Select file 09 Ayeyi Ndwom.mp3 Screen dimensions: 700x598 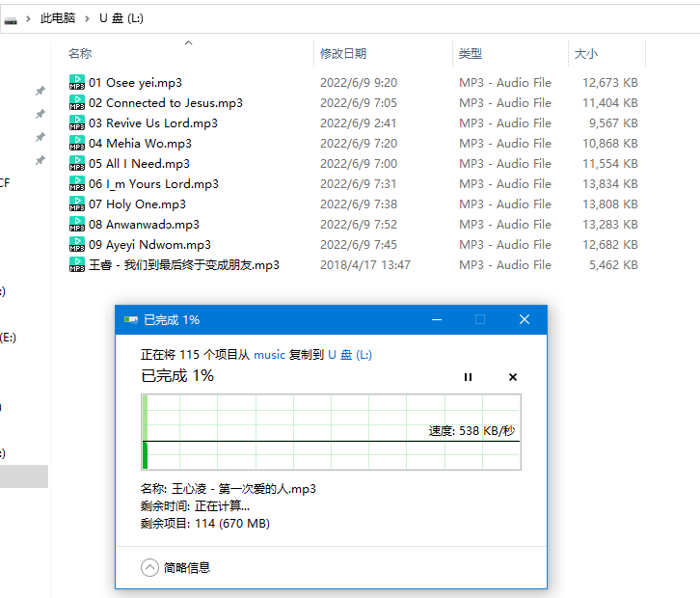[149, 244]
